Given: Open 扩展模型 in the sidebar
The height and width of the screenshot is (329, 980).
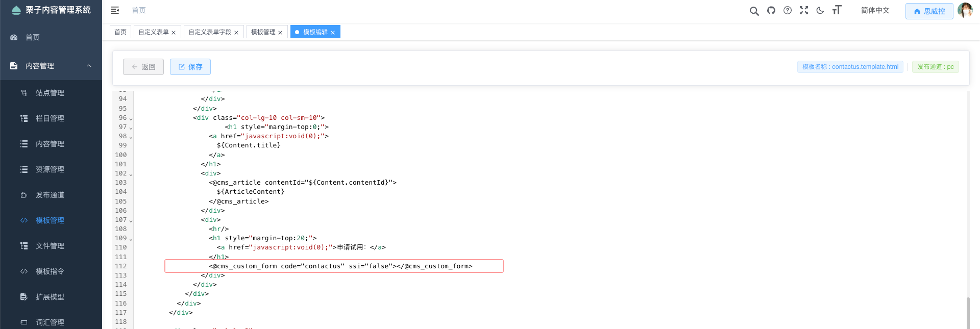Looking at the screenshot, I should (x=51, y=297).
